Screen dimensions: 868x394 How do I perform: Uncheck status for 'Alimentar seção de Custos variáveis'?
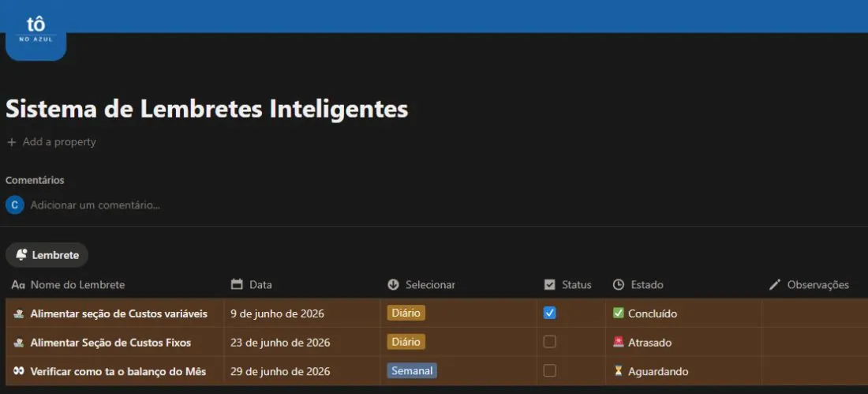point(550,313)
